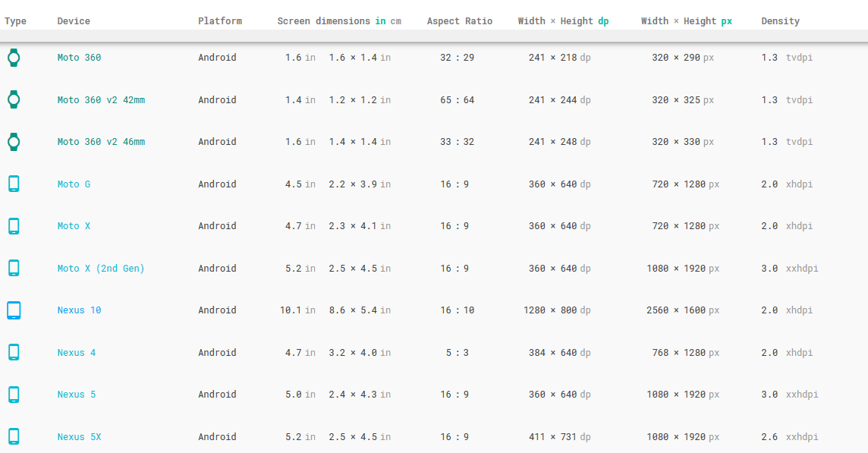868x453 pixels.
Task: Switch screen dimensions unit to cm
Action: (x=396, y=21)
